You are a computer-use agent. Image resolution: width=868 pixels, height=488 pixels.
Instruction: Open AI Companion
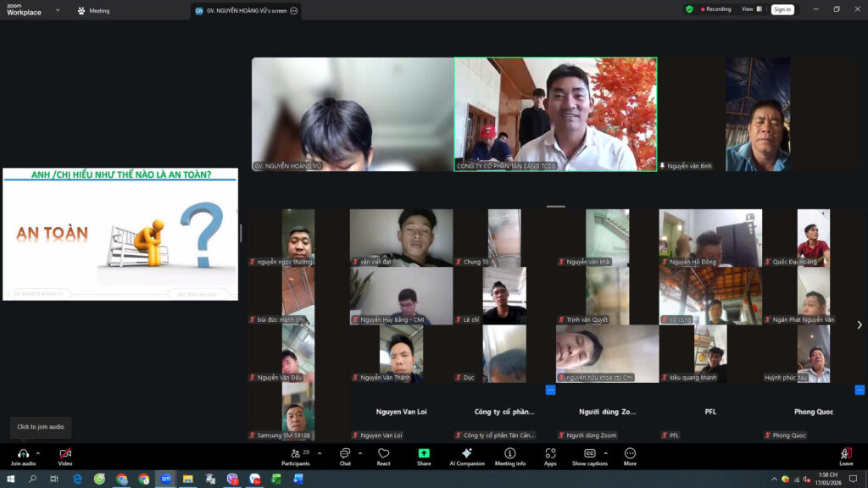(467, 453)
